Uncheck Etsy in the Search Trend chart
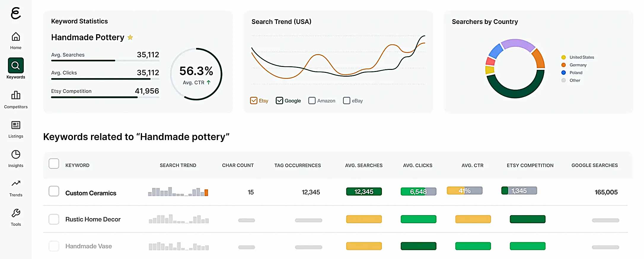This screenshot has width=644, height=259. point(254,101)
